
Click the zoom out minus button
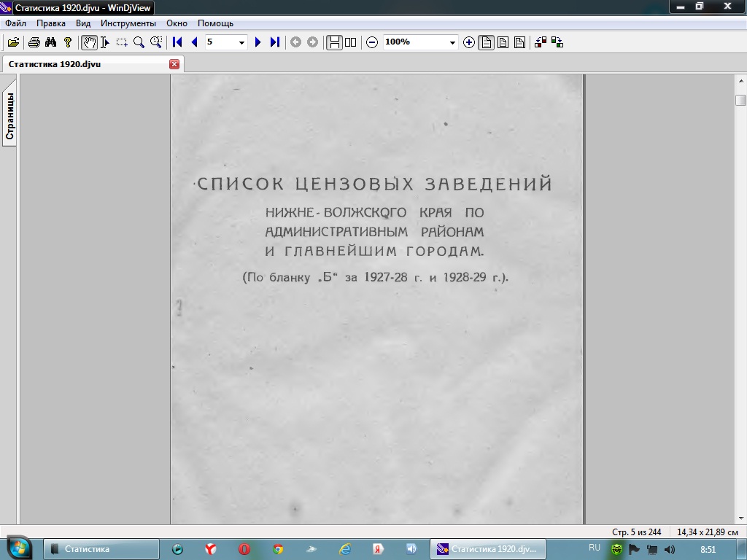(372, 42)
